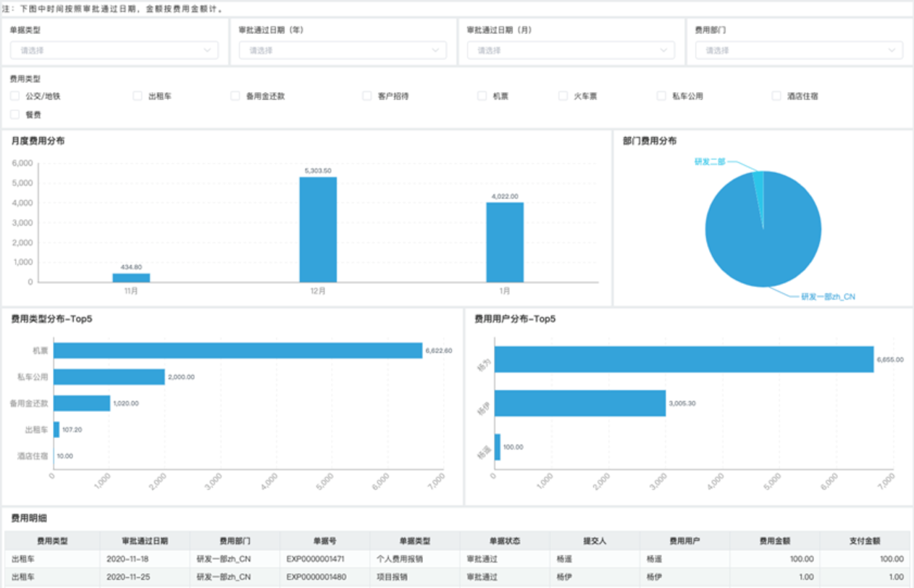Viewport: 914px width, 588px height.
Task: Click the 费用用户 column header
Action: tap(684, 540)
